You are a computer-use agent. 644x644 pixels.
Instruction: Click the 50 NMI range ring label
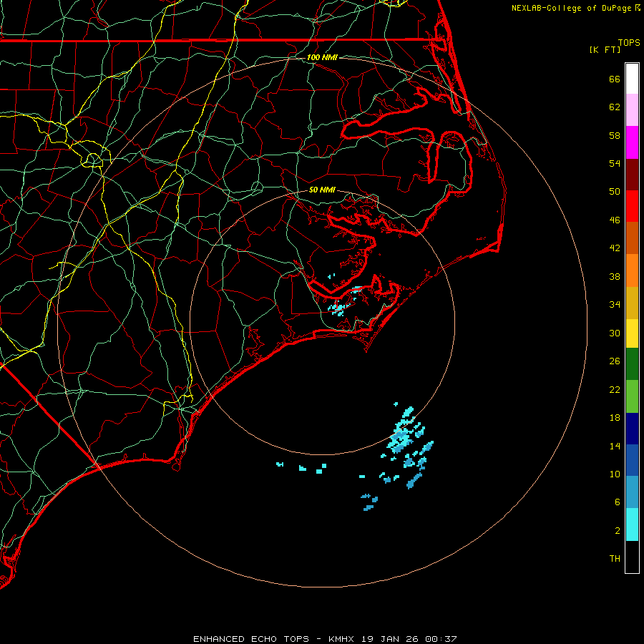click(322, 190)
